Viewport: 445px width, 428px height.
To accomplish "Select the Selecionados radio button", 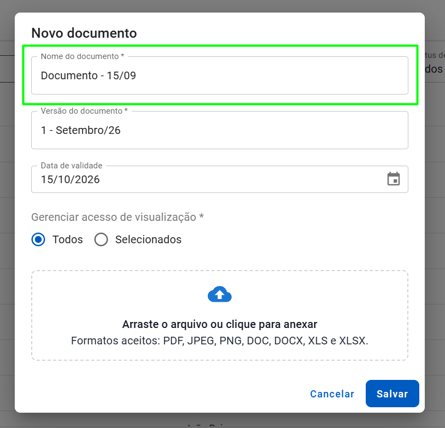I will (101, 239).
